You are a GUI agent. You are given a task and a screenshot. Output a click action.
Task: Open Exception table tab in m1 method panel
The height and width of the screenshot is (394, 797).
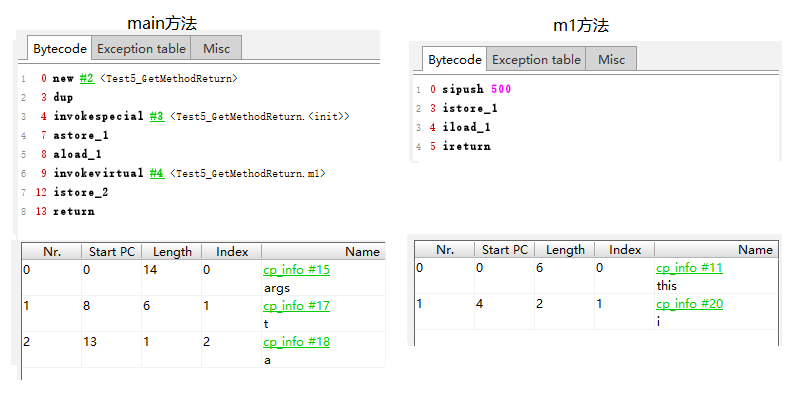pyautogui.click(x=536, y=59)
